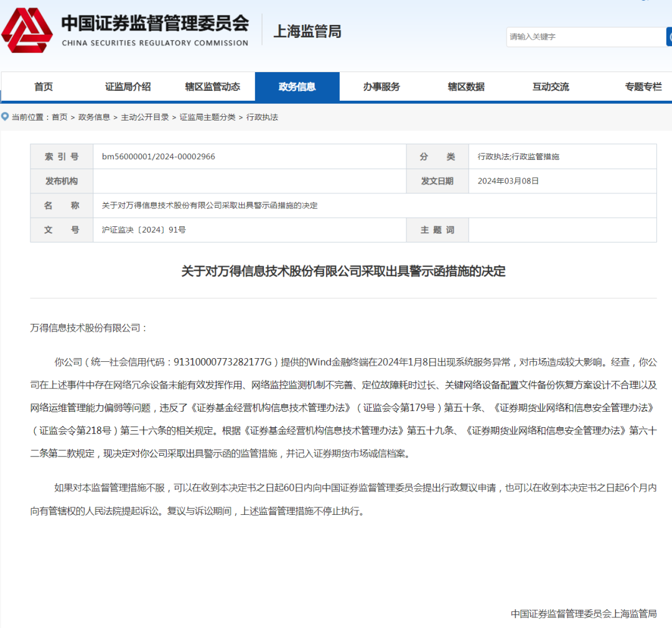This screenshot has width=672, height=628.
Task: Click the 名称 row title text in table
Action: coord(210,206)
